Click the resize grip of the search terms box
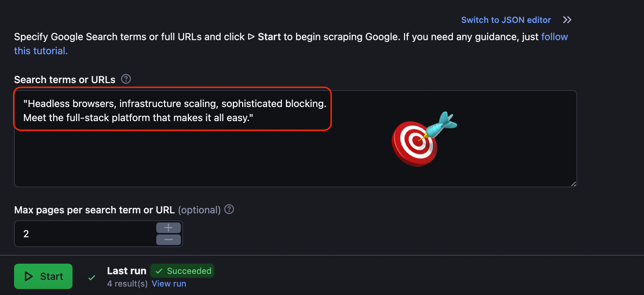The height and width of the screenshot is (295, 644). pos(573,184)
